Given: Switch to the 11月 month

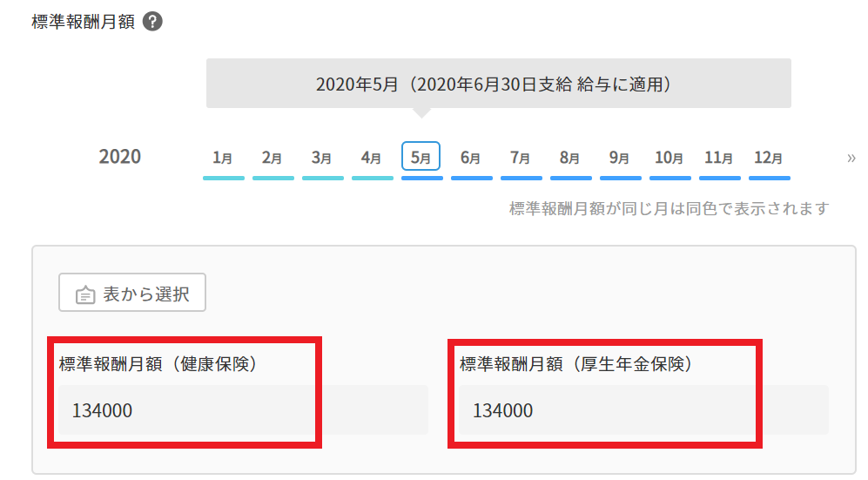Looking at the screenshot, I should [719, 158].
